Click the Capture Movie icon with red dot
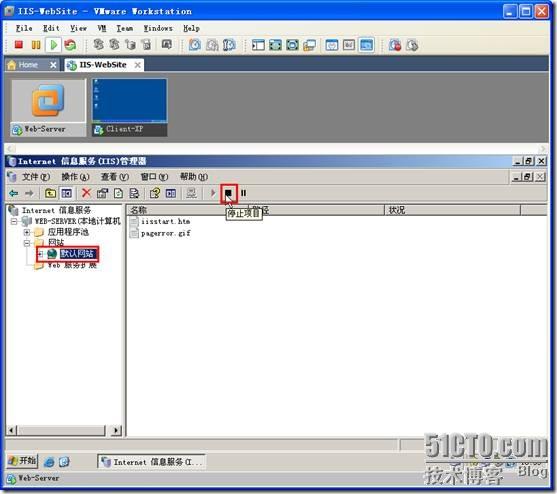The width and height of the screenshot is (557, 494). [x=395, y=45]
